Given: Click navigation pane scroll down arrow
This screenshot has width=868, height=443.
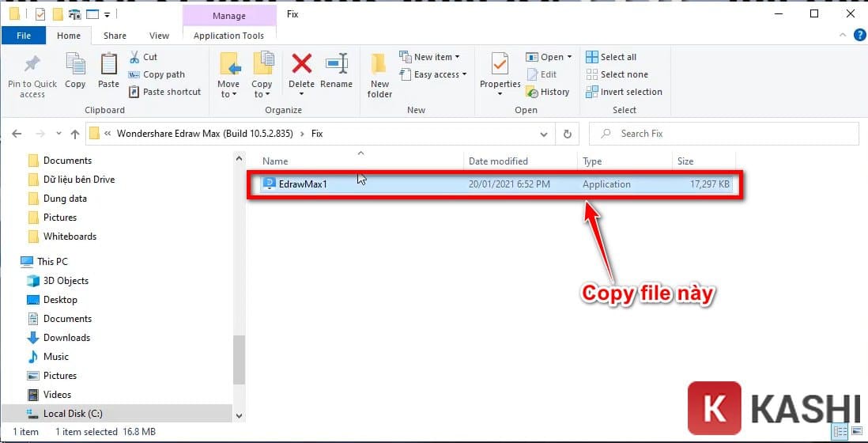Looking at the screenshot, I should pyautogui.click(x=240, y=415).
